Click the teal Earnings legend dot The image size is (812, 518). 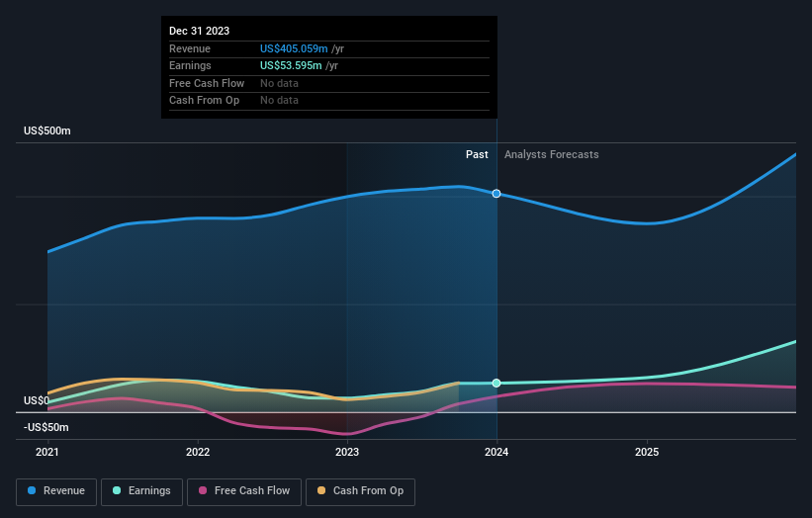click(x=117, y=490)
